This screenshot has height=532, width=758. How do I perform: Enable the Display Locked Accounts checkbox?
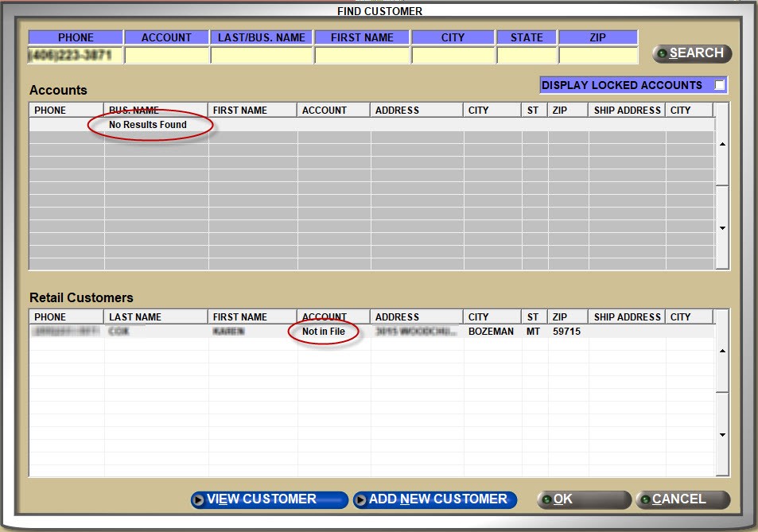coord(719,85)
